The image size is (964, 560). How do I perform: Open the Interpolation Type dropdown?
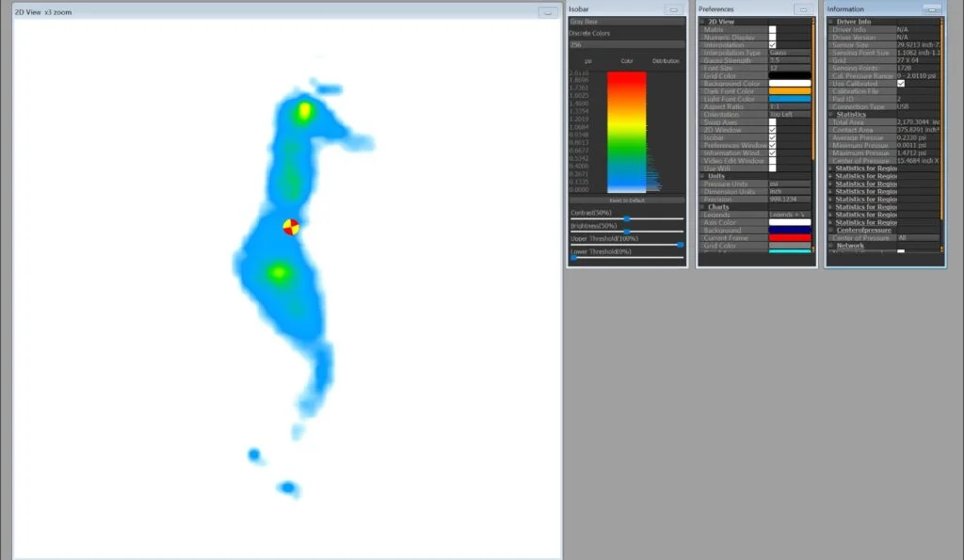[x=789, y=53]
